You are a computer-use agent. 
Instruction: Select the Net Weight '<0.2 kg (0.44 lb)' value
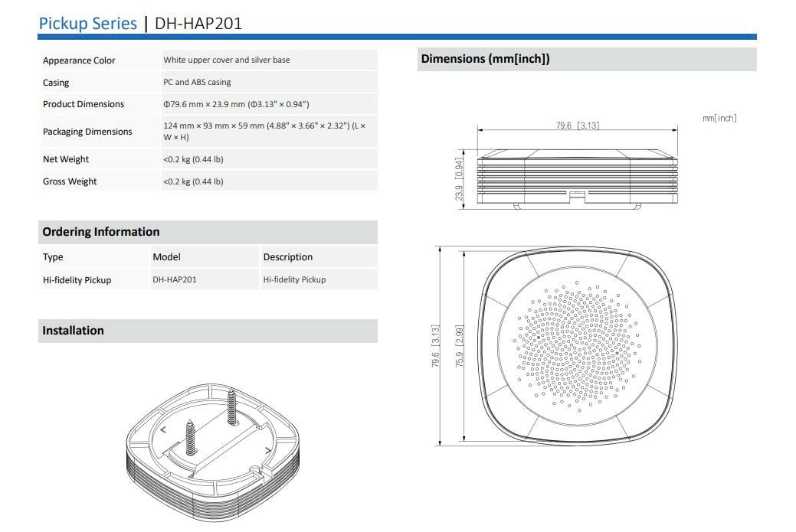pyautogui.click(x=193, y=159)
